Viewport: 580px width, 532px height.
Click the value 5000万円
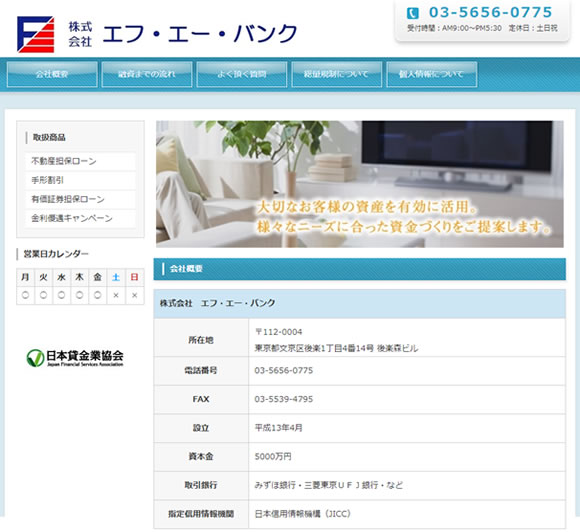coord(273,457)
